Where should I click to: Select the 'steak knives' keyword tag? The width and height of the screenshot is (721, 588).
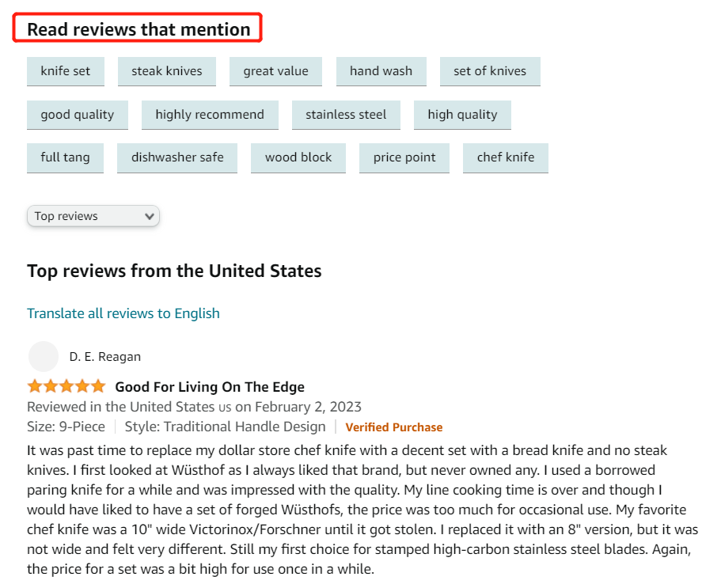[167, 71]
